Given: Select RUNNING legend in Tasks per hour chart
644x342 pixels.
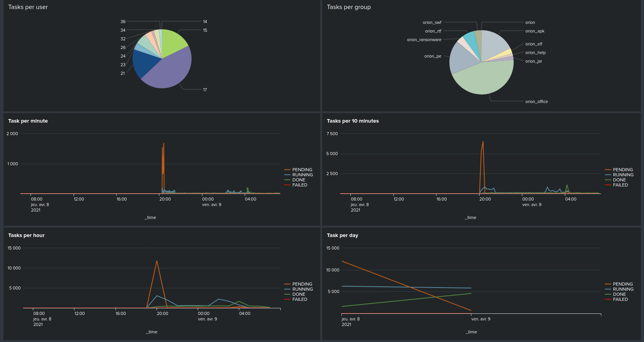Looking at the screenshot, I should [x=298, y=289].
